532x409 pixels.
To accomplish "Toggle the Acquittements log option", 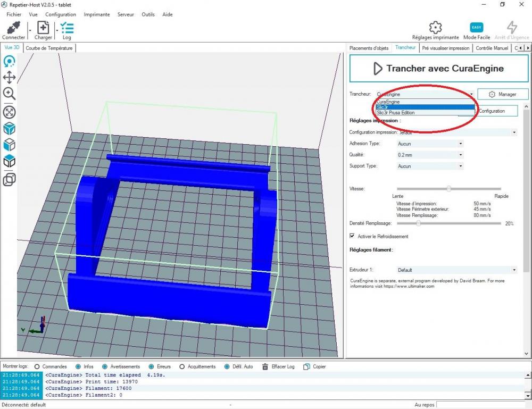I will 182,366.
